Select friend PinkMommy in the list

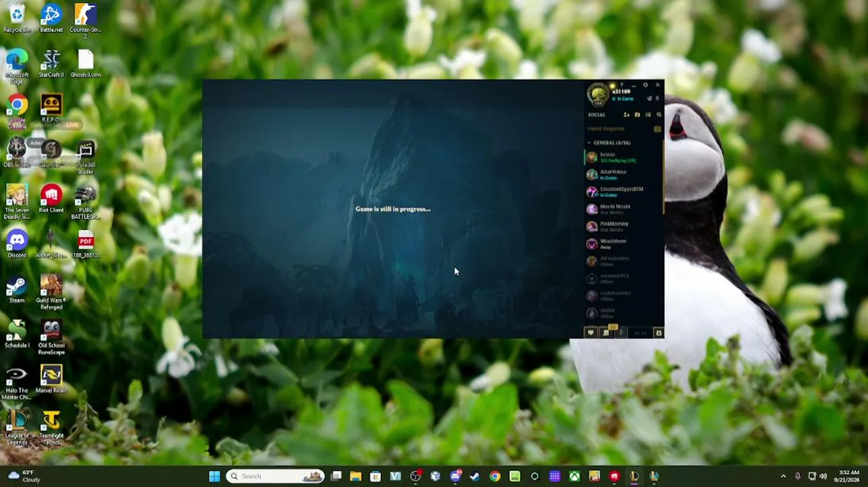(x=623, y=226)
